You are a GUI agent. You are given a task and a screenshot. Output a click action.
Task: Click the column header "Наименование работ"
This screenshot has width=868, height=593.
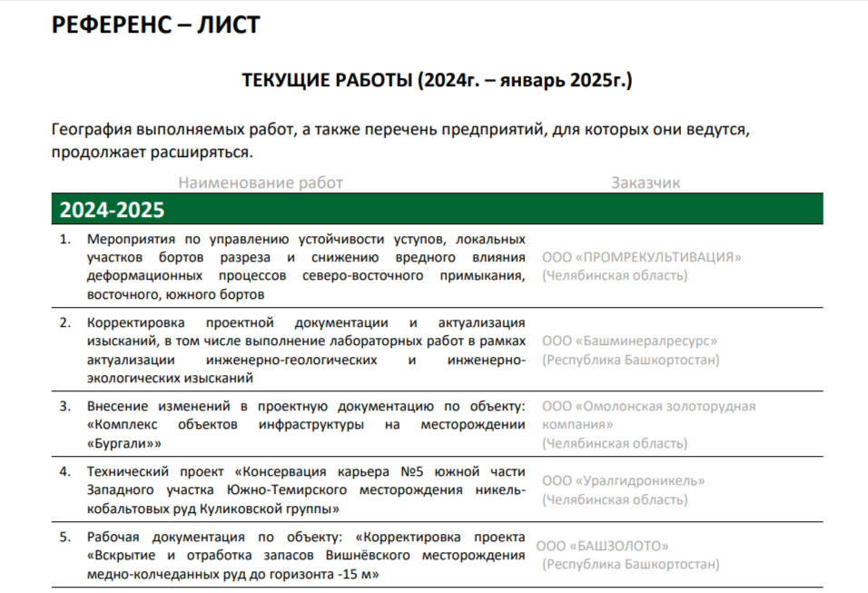click(x=261, y=183)
